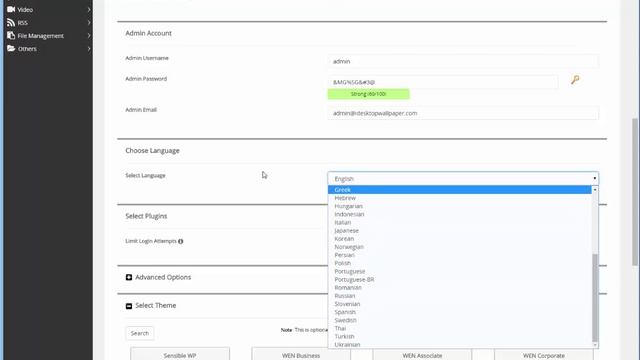Select Ukrainian language option
This screenshot has height=360, width=640.
click(460, 344)
